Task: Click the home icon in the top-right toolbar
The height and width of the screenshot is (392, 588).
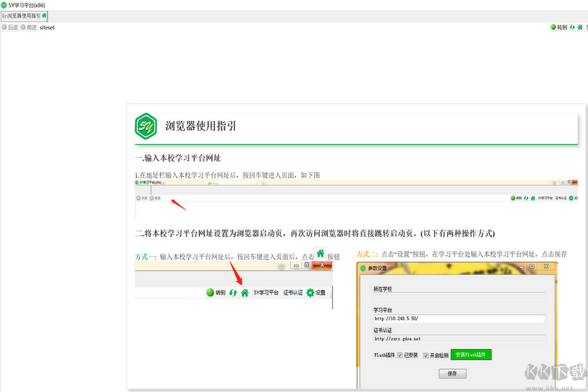Action: pos(579,27)
